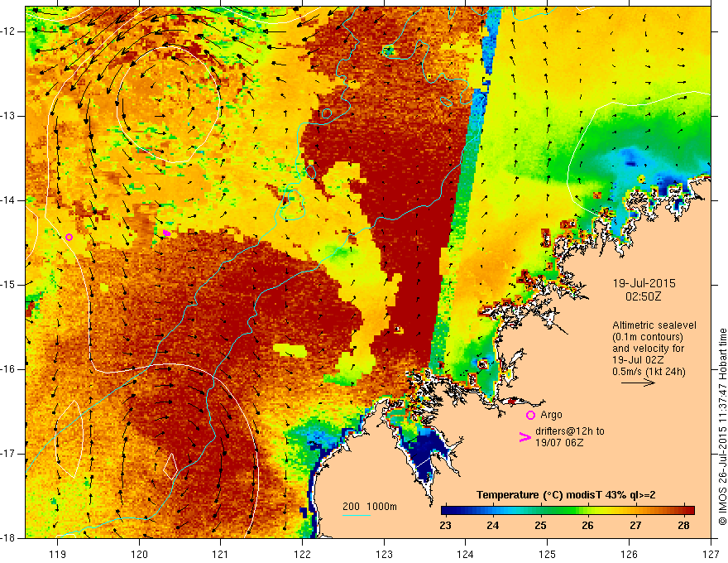The height and width of the screenshot is (563, 728).
Task: Click the '24' tick label on the colour bar
Action: click(x=492, y=526)
